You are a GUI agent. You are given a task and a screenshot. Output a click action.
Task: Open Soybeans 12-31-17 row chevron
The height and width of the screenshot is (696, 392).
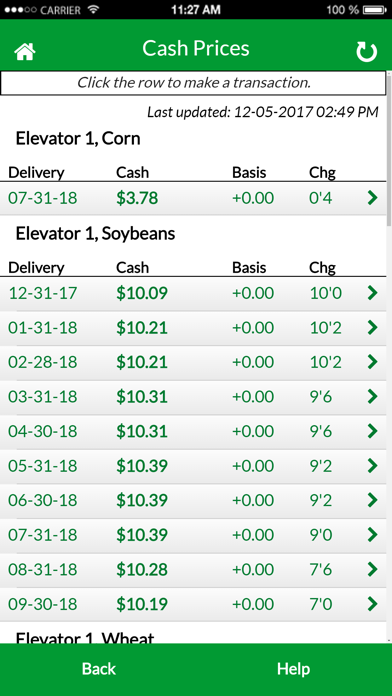[x=372, y=293]
